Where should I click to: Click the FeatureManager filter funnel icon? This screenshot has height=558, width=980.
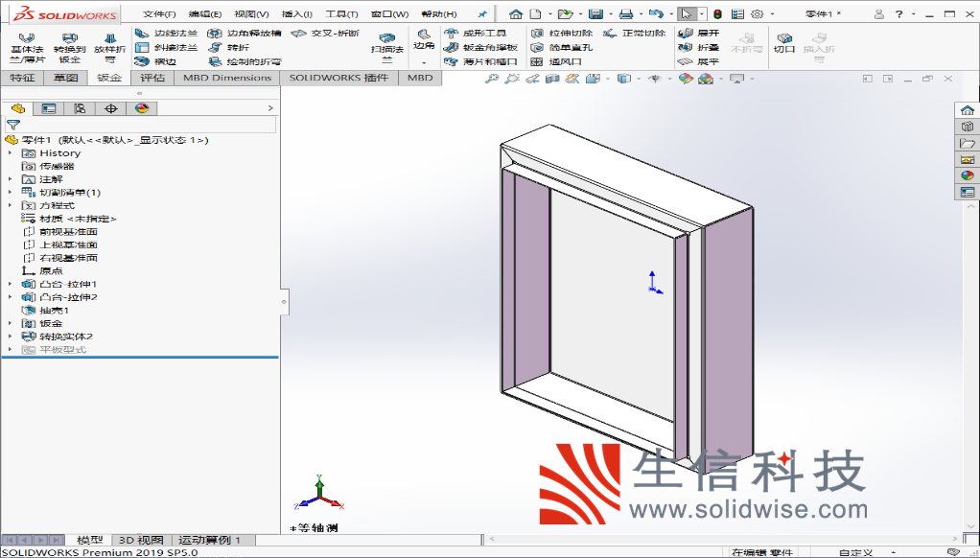point(13,125)
